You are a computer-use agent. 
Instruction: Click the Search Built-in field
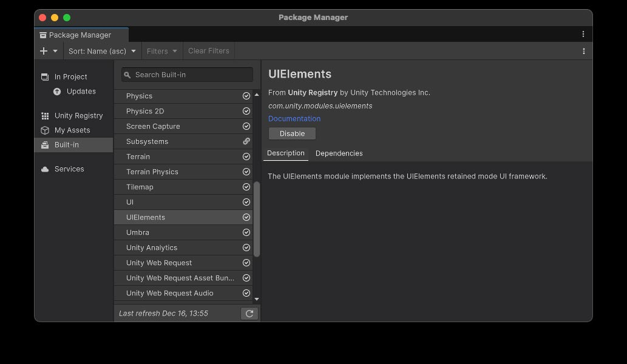point(187,75)
